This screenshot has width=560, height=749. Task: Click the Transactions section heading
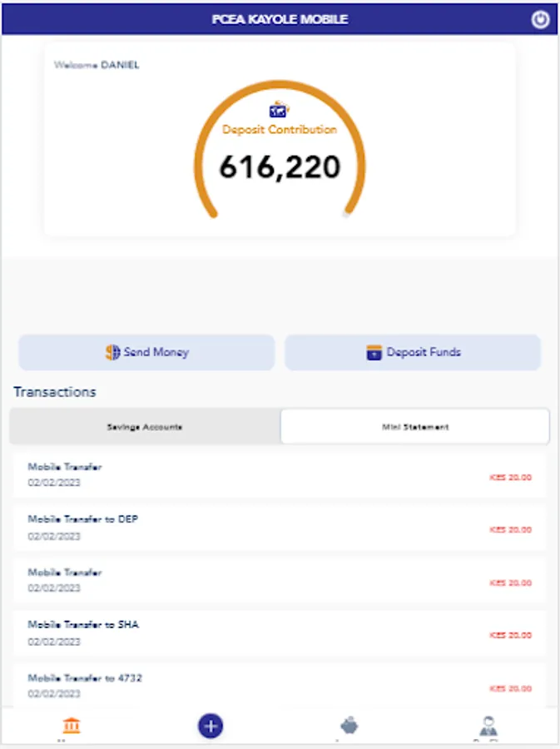(x=55, y=392)
